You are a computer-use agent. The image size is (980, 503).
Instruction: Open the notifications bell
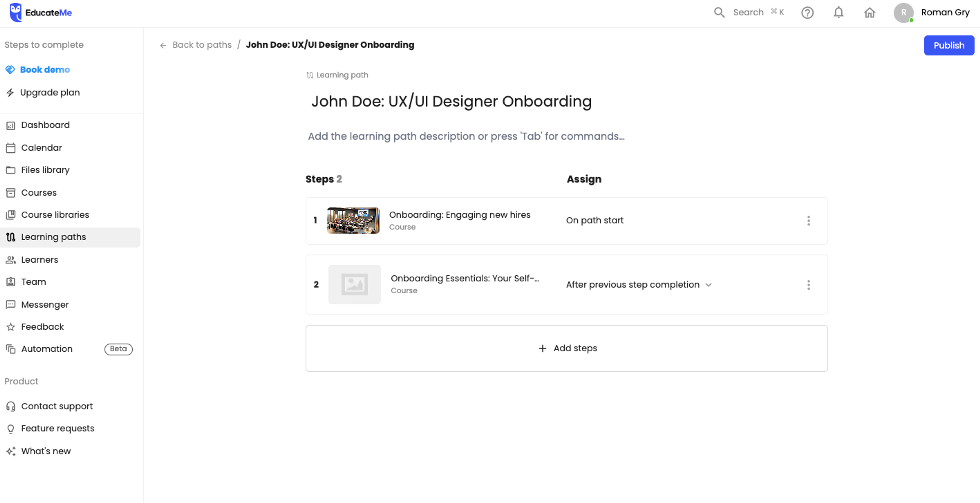tap(838, 13)
